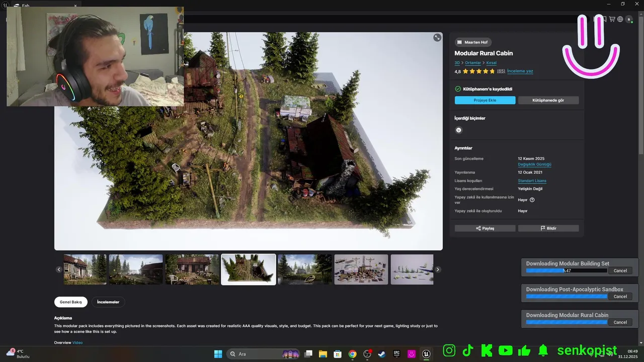The width and height of the screenshot is (644, 362).
Task: Open the Kırsal breadcrumb link
Action: click(x=491, y=63)
